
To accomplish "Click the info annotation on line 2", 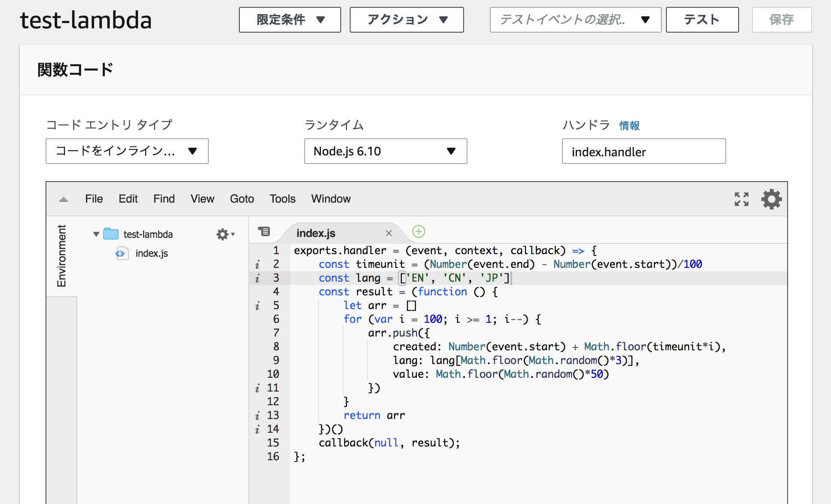I will pos(257,264).
